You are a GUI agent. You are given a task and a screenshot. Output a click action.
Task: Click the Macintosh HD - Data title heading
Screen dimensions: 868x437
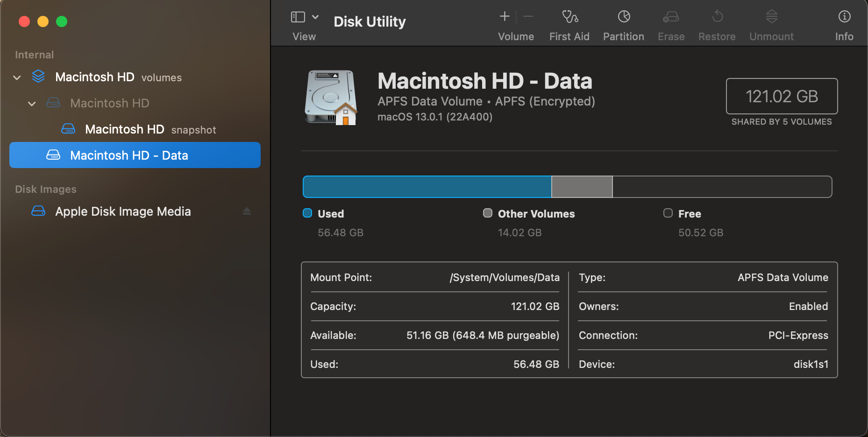pyautogui.click(x=485, y=81)
